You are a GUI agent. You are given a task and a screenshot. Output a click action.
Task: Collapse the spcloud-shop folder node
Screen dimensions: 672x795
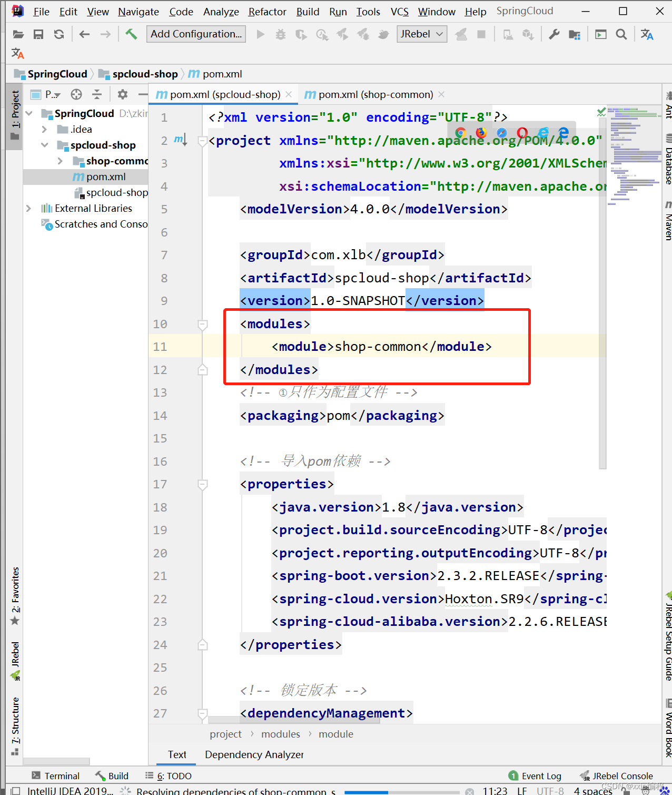tap(45, 145)
